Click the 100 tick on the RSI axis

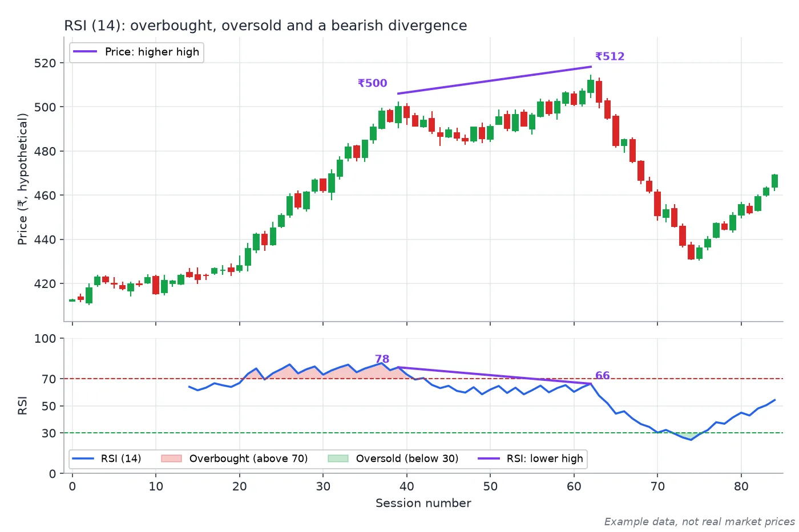[45, 339]
